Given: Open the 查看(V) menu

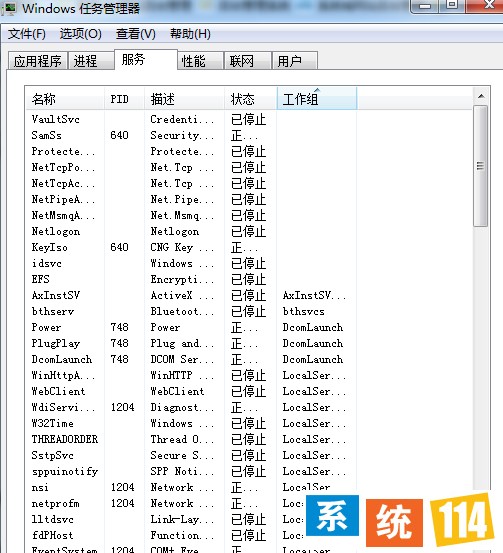Looking at the screenshot, I should 136,34.
